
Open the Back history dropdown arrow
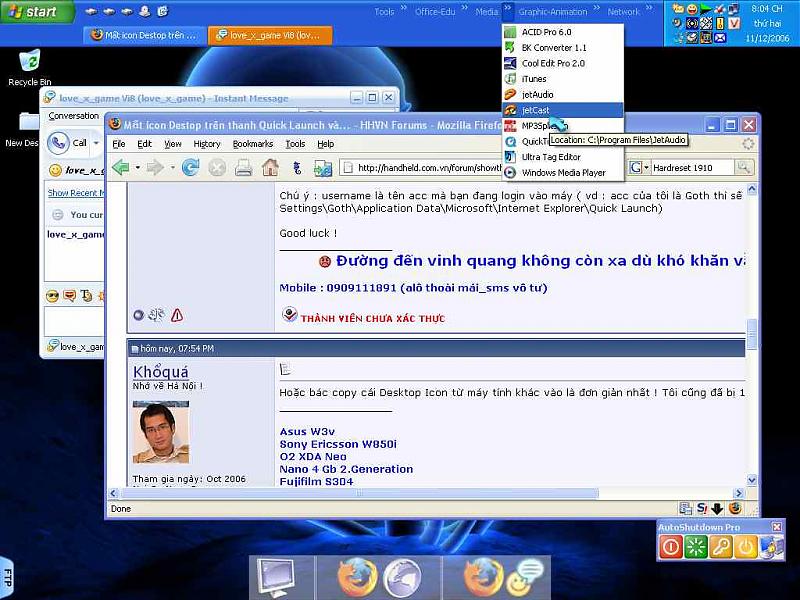136,167
